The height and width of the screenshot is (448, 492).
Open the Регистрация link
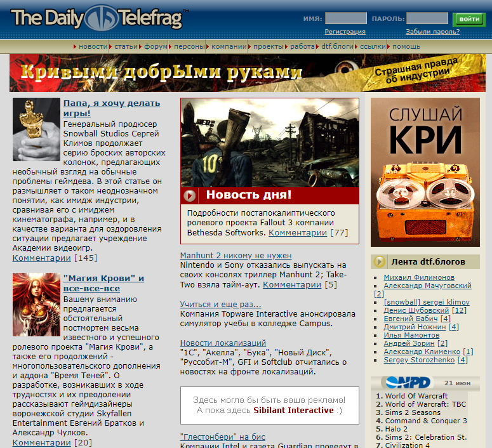click(x=345, y=31)
